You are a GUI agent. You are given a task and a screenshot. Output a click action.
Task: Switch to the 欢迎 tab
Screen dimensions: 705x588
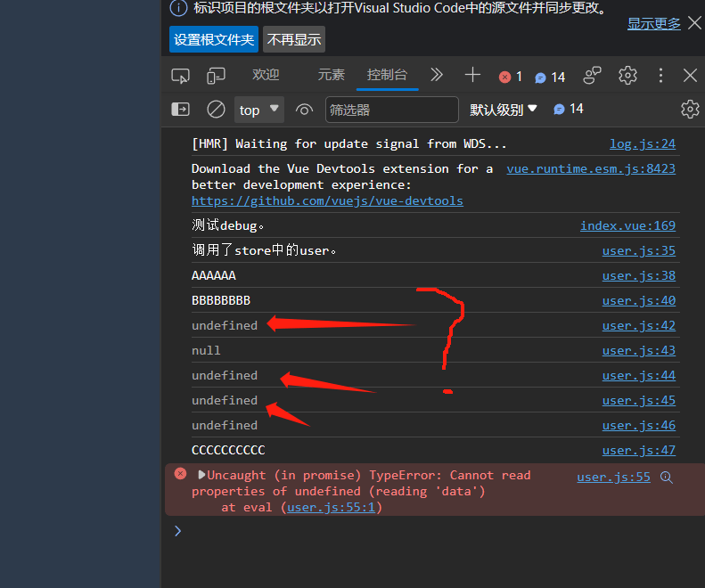pos(266,76)
